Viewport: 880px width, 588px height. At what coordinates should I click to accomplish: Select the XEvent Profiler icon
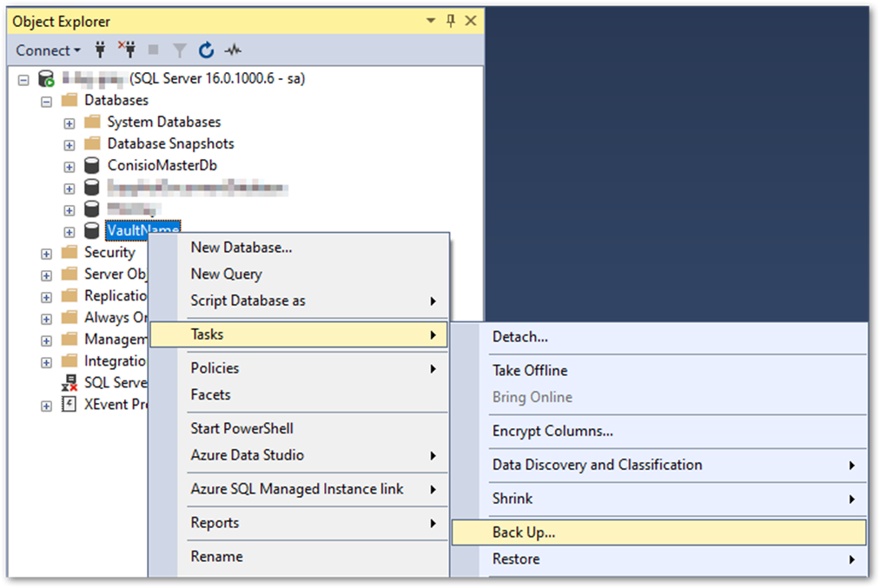(x=69, y=404)
